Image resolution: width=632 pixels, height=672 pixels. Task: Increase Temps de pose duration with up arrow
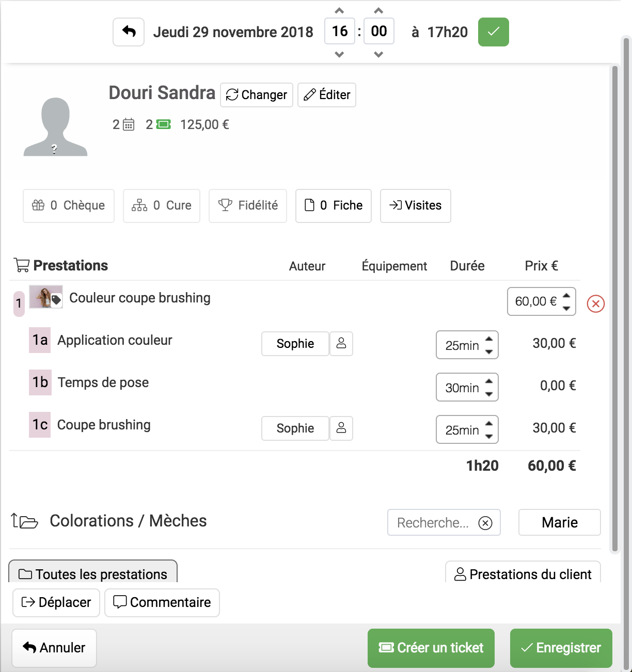click(489, 381)
